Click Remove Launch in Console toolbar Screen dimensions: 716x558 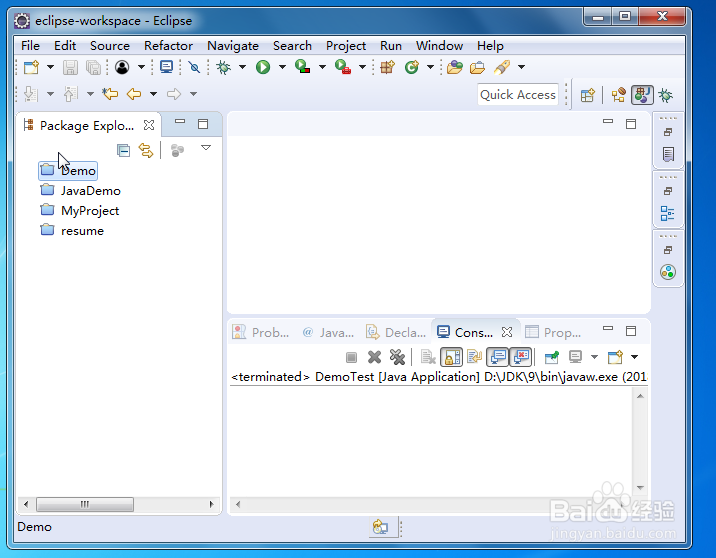pyautogui.click(x=374, y=357)
